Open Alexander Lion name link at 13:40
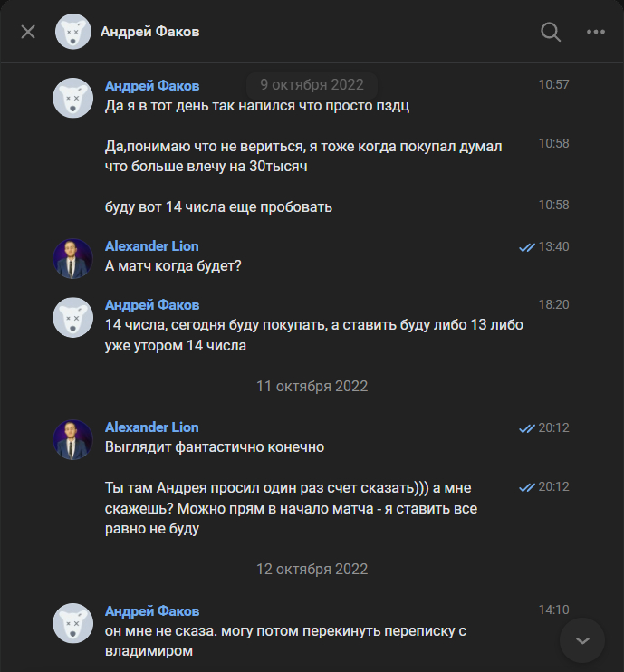 (151, 246)
